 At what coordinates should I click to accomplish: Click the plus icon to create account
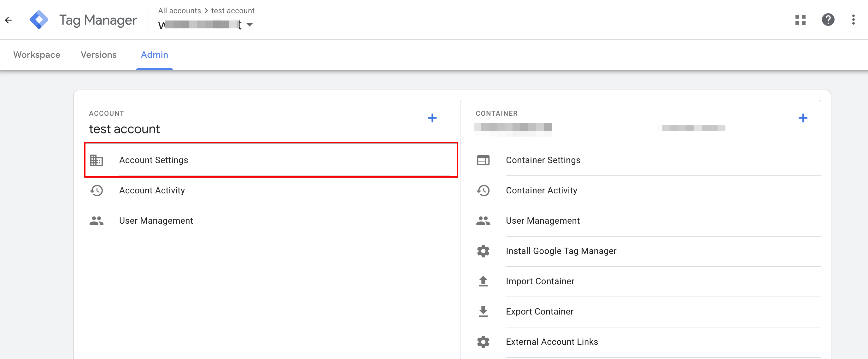[432, 118]
